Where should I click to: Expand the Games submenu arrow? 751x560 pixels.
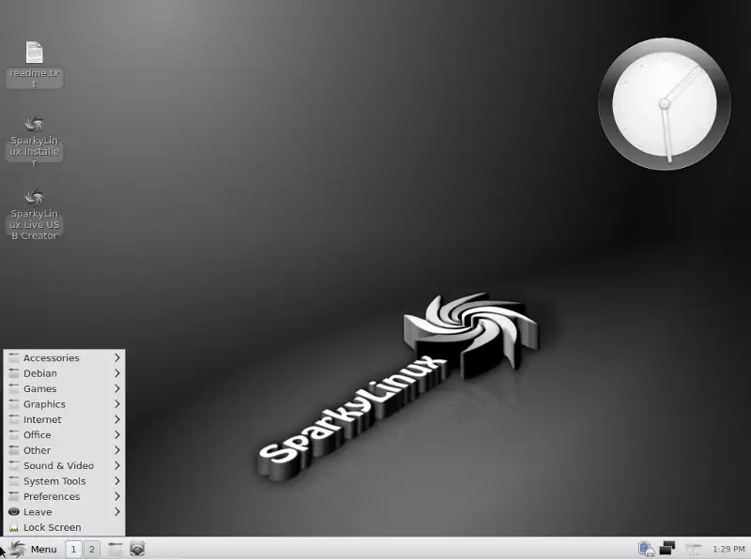(x=116, y=388)
